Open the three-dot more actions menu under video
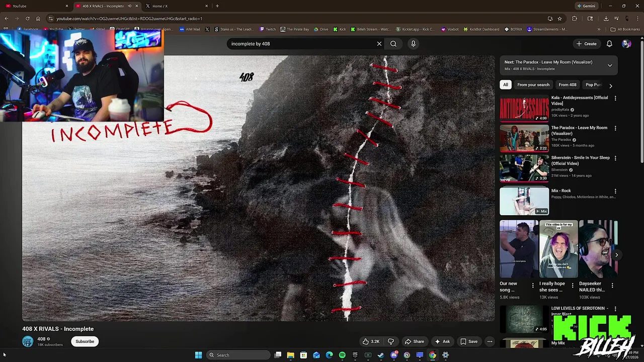The width and height of the screenshot is (644, 362). (x=490, y=341)
